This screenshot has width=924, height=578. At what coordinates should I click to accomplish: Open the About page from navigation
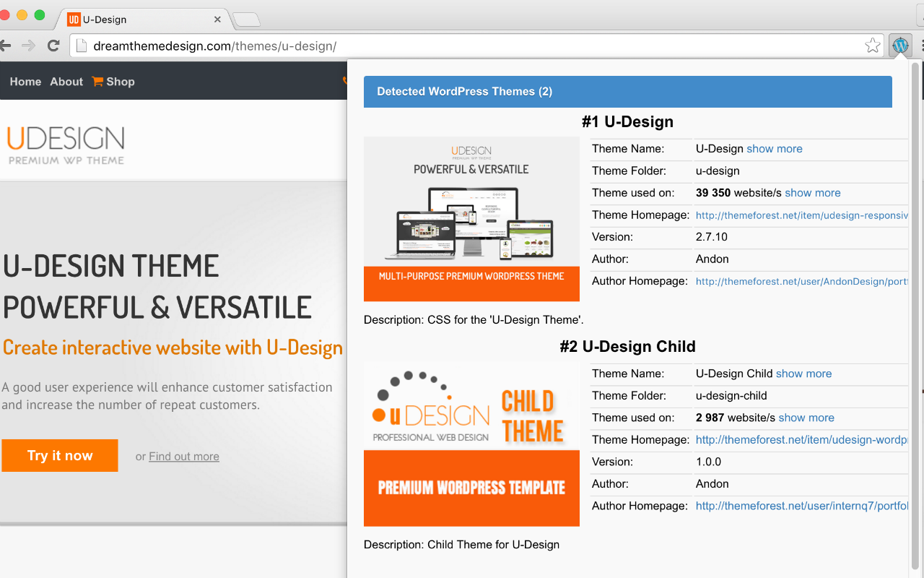[66, 82]
